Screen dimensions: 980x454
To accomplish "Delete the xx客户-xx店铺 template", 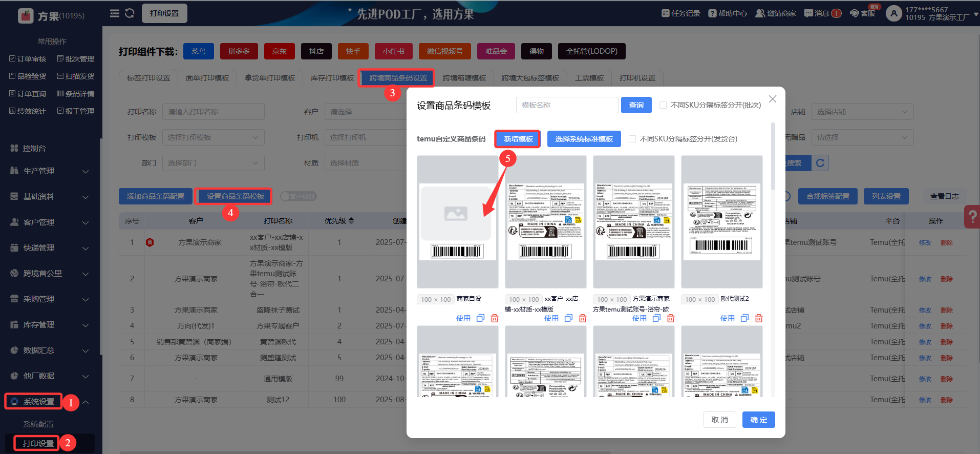I will pyautogui.click(x=583, y=318).
